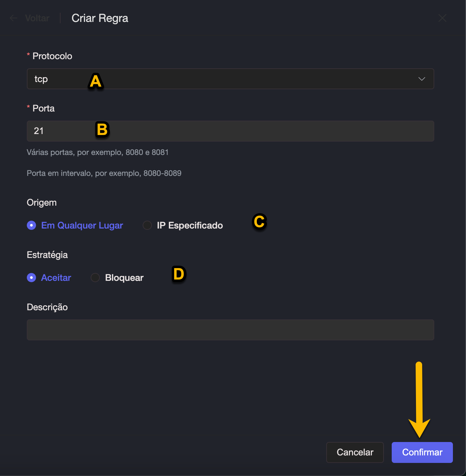466x476 pixels.
Task: Click the Bloquear label text
Action: 124,278
